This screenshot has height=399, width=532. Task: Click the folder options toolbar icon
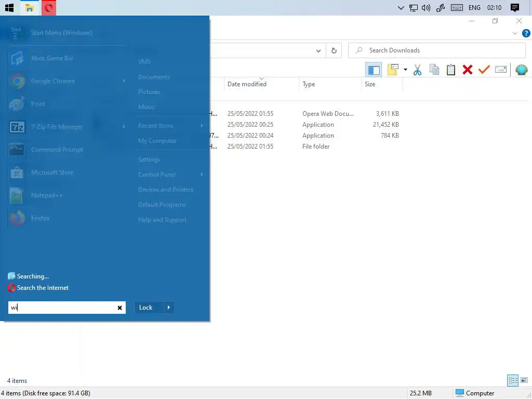[393, 70]
